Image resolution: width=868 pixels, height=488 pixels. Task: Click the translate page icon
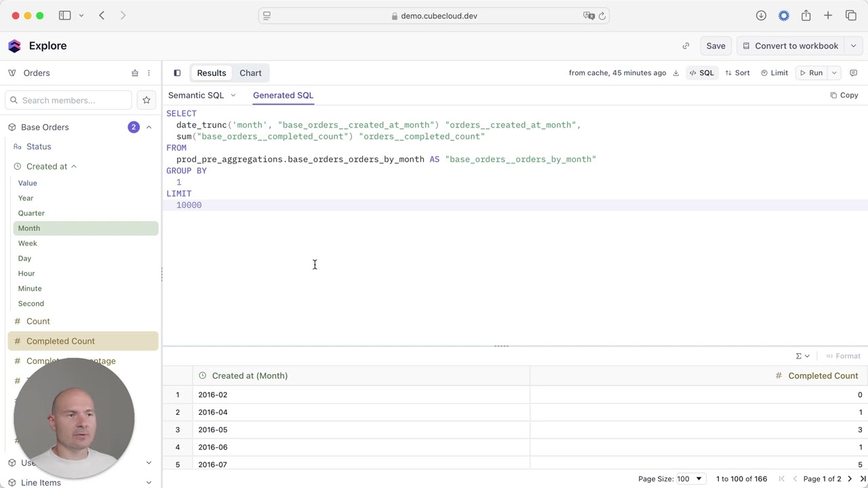pyautogui.click(x=588, y=16)
